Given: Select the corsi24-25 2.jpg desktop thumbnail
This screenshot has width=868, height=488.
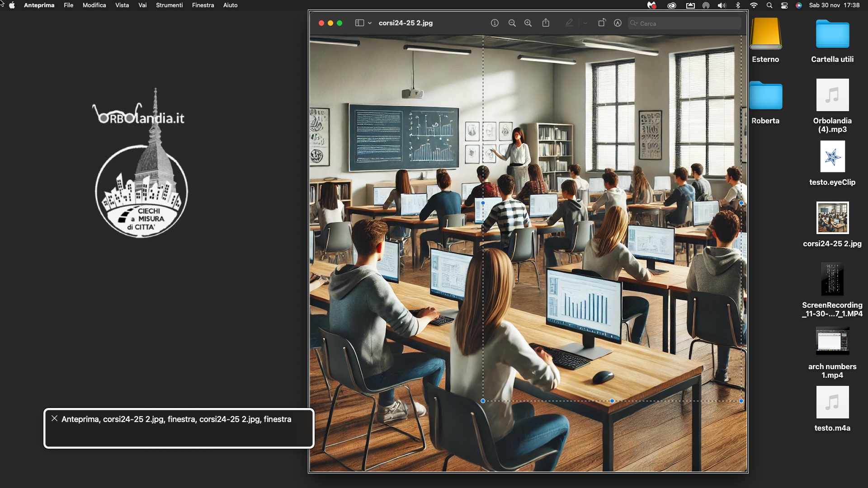Looking at the screenshot, I should 832,218.
